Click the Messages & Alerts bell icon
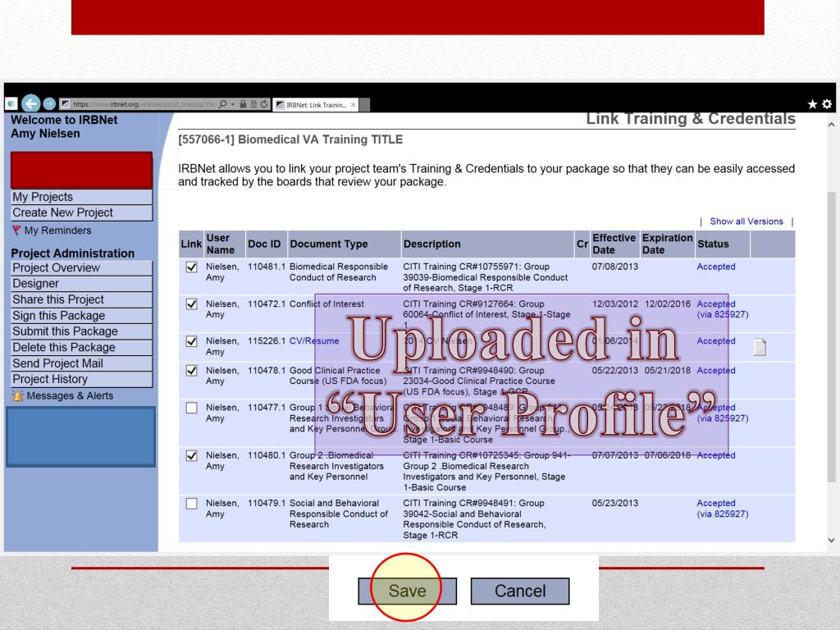Screen dimensions: 840x630 pos(18,396)
